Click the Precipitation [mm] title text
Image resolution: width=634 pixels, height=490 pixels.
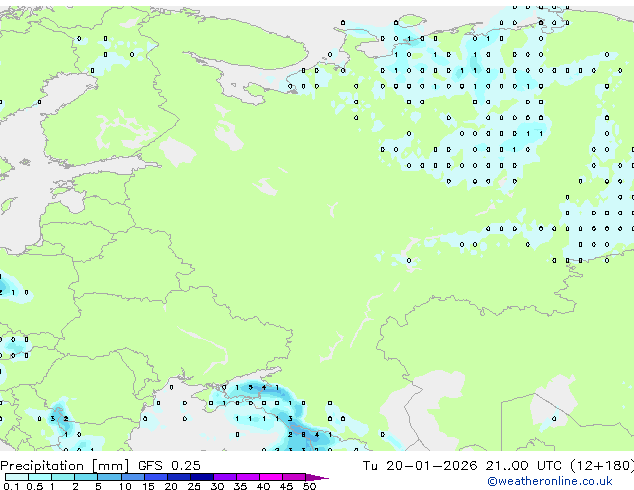pyautogui.click(x=65, y=466)
